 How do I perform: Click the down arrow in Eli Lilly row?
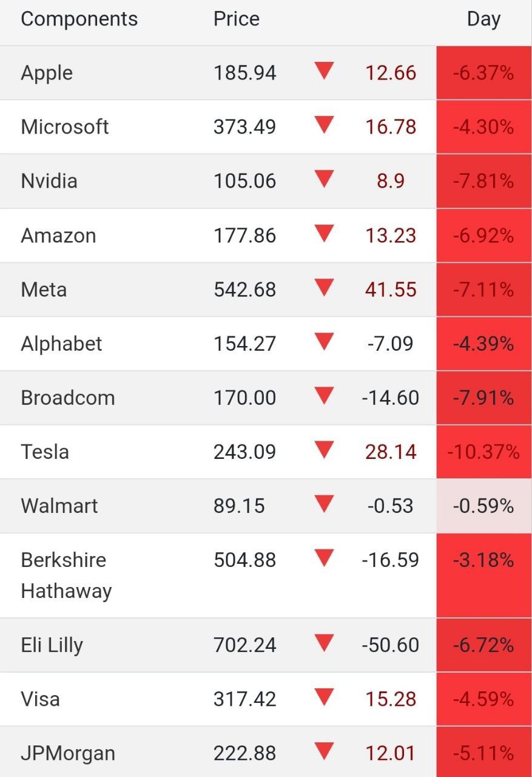[x=325, y=643]
